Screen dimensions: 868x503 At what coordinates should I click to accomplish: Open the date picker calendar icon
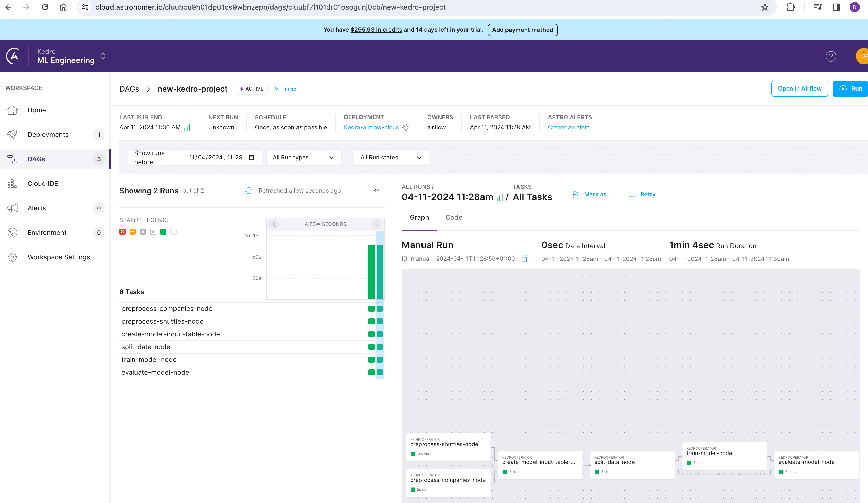252,157
